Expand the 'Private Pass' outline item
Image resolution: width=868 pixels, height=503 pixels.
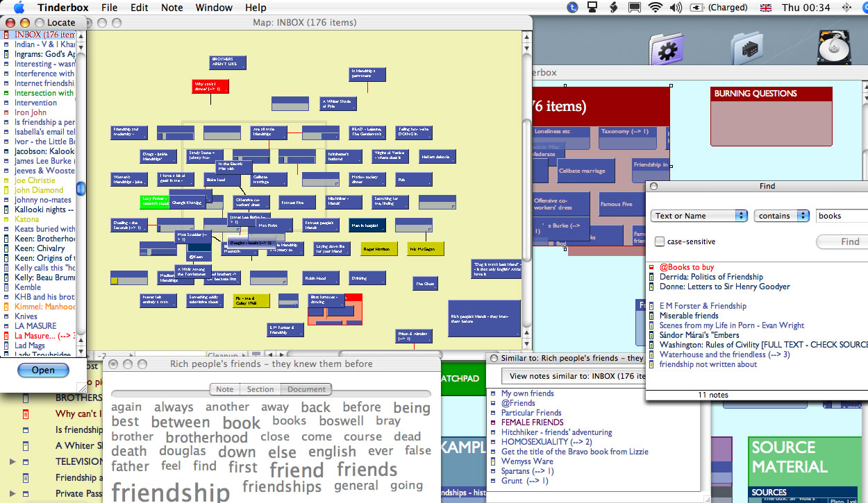point(12,494)
